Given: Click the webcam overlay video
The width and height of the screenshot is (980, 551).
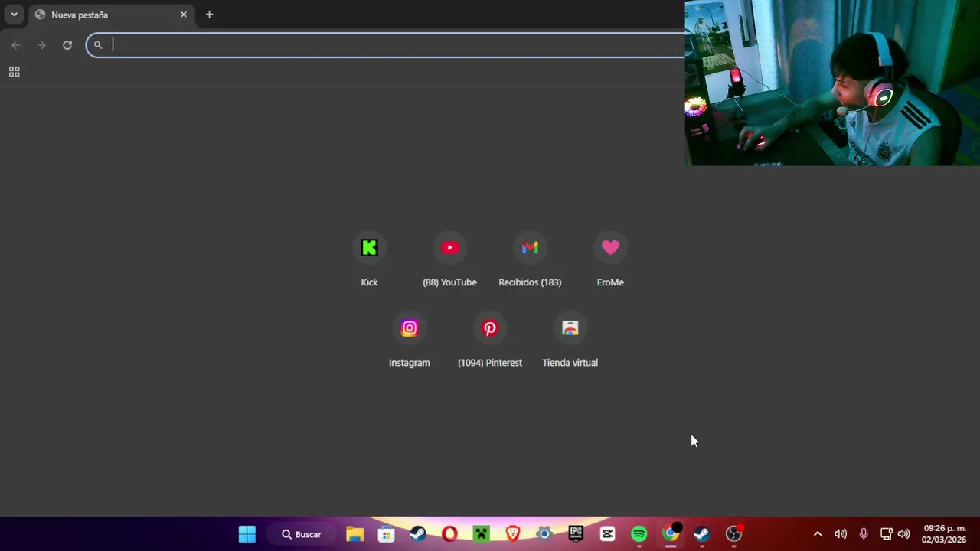Looking at the screenshot, I should [x=832, y=83].
